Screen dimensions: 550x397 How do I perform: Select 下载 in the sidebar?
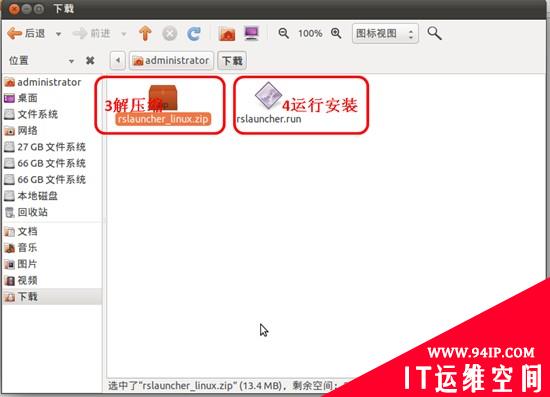pyautogui.click(x=52, y=297)
